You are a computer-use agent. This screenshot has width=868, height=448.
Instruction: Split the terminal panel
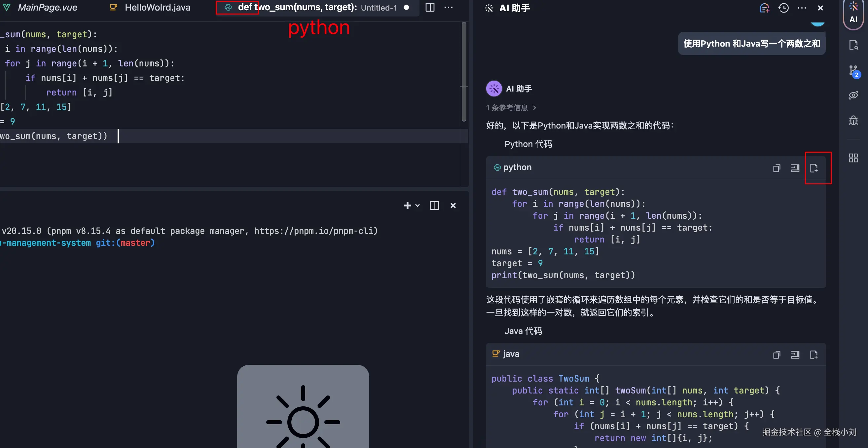coord(434,205)
